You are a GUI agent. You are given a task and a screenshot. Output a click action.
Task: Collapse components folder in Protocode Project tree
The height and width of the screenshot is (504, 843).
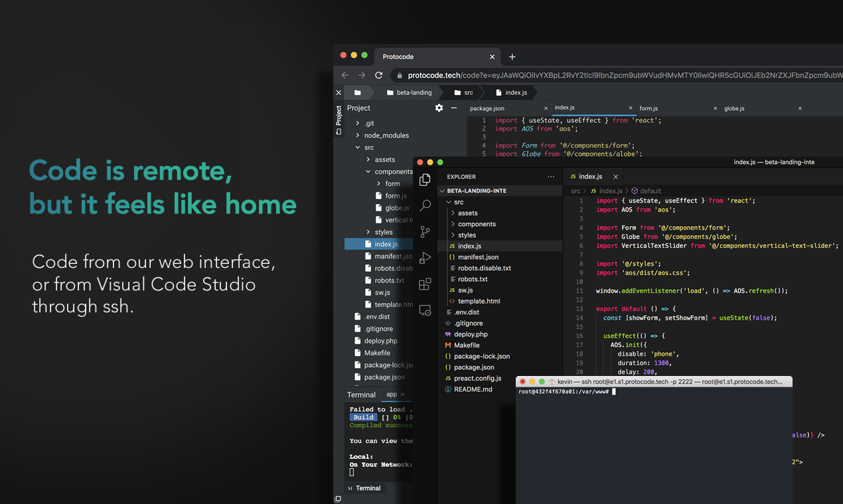tap(368, 172)
